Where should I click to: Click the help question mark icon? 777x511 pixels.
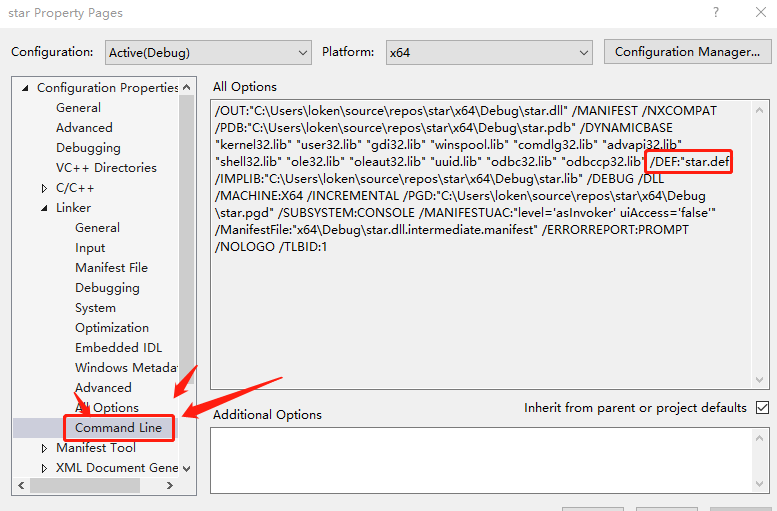click(715, 13)
